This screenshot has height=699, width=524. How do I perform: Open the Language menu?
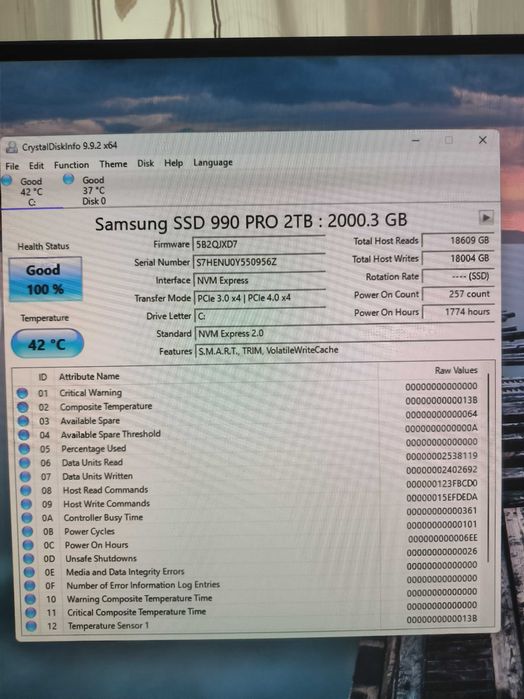(213, 162)
